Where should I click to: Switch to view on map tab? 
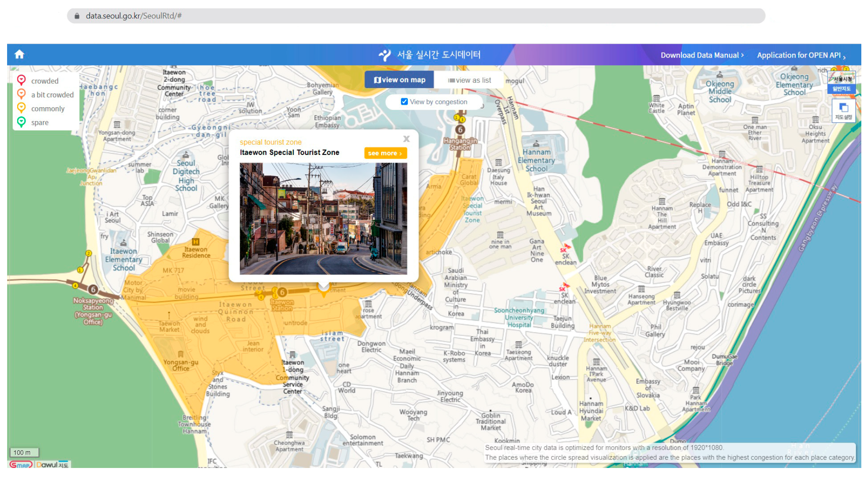pyautogui.click(x=399, y=80)
